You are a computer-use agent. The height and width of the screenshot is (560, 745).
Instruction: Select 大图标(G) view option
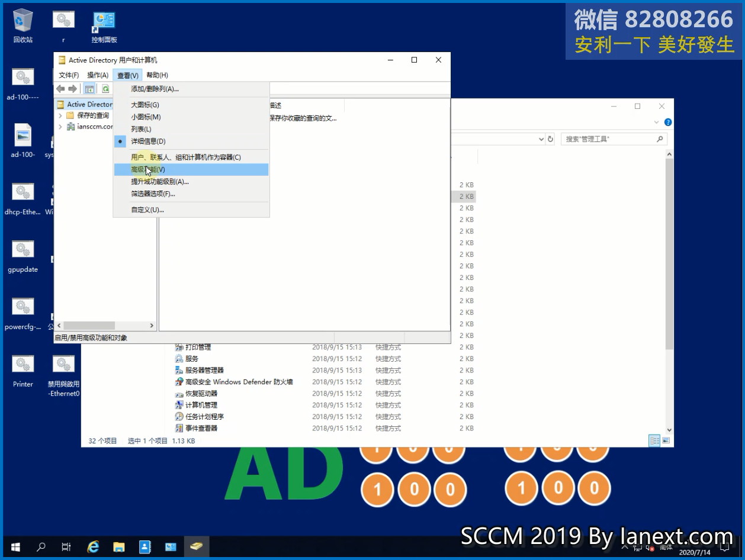[191, 105]
